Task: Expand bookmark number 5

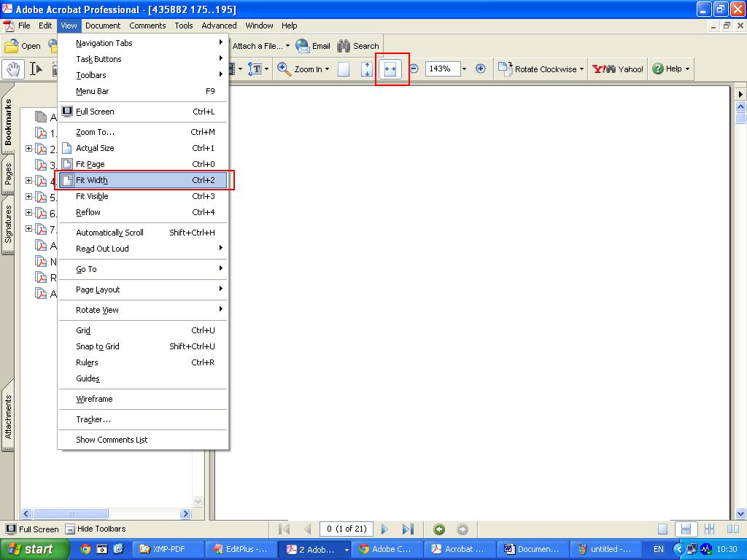Action: click(x=28, y=197)
